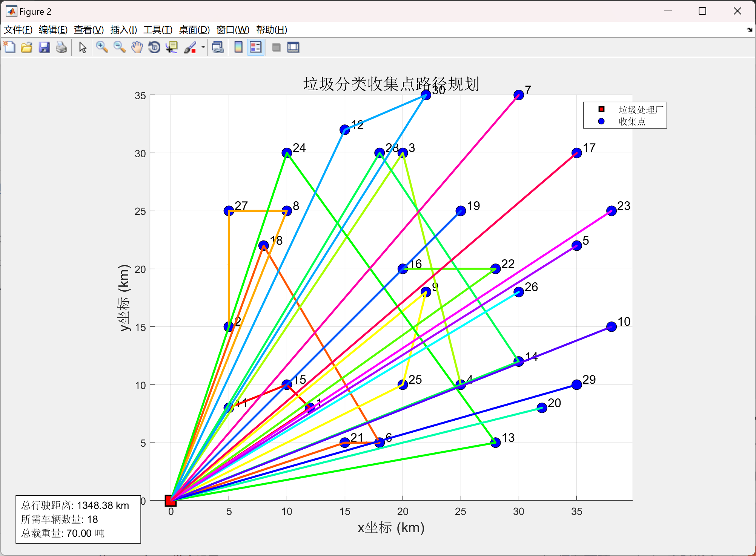Activate the Pan hand tool
The image size is (756, 556).
(x=137, y=47)
